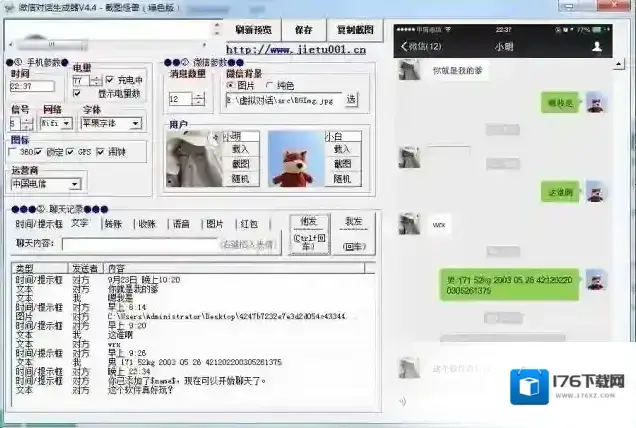This screenshot has width=636, height=428.
Task: Click 载入 button for user 小明
Action: point(240,149)
